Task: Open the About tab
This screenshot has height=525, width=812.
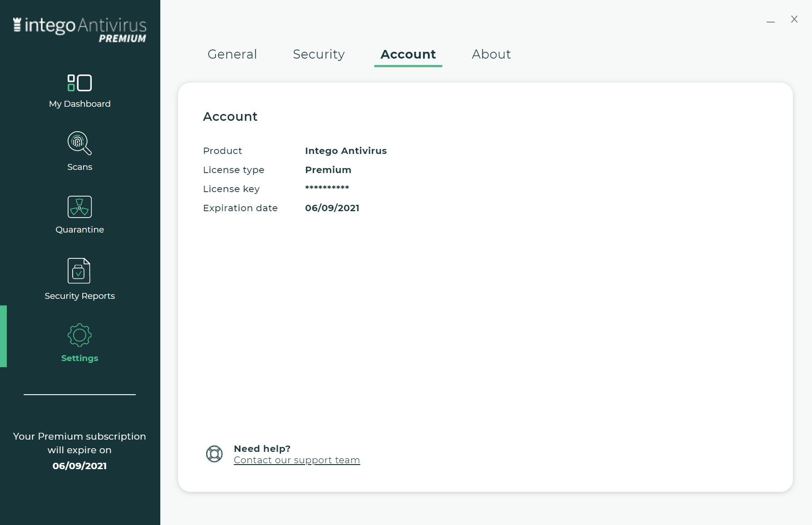Action: coord(491,54)
